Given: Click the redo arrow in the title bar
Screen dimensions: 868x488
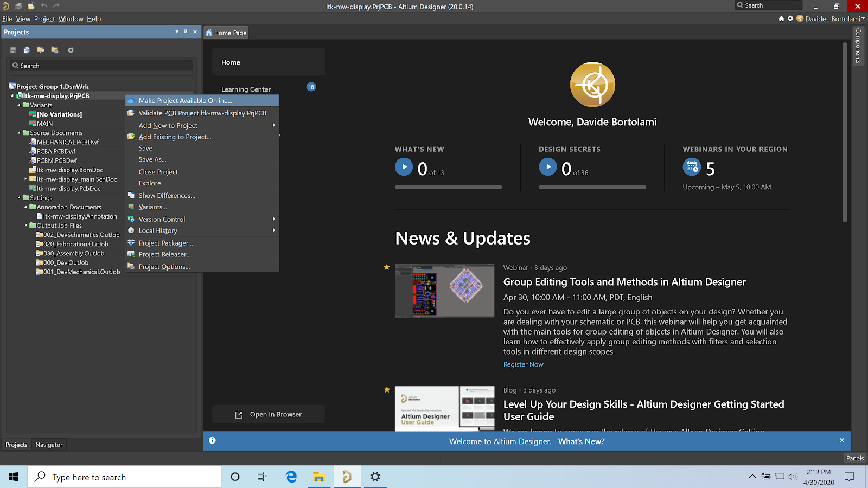Looking at the screenshot, I should coord(56,6).
